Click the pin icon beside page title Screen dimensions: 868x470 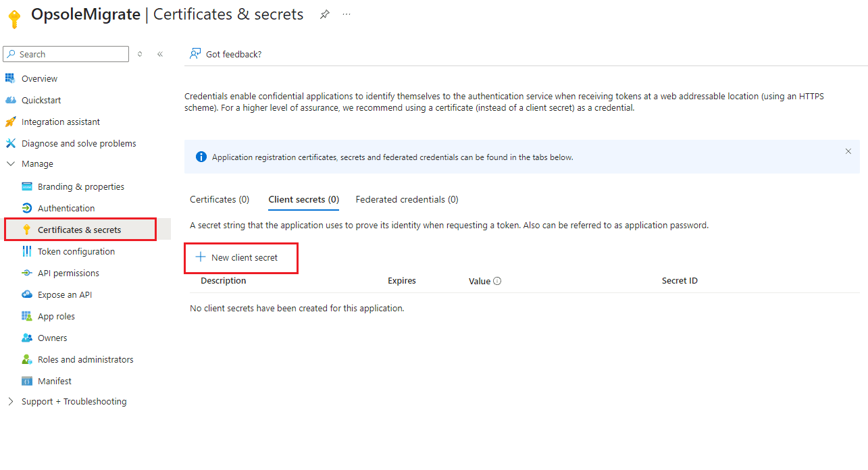325,14
